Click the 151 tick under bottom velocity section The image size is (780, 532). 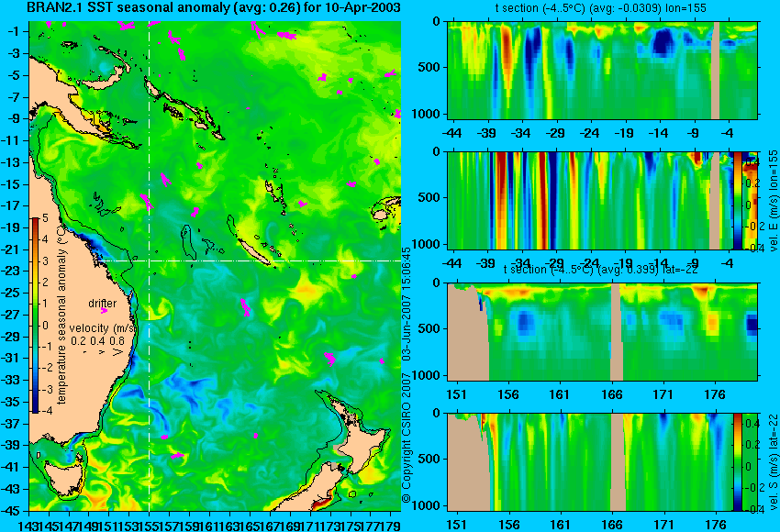pyautogui.click(x=456, y=525)
